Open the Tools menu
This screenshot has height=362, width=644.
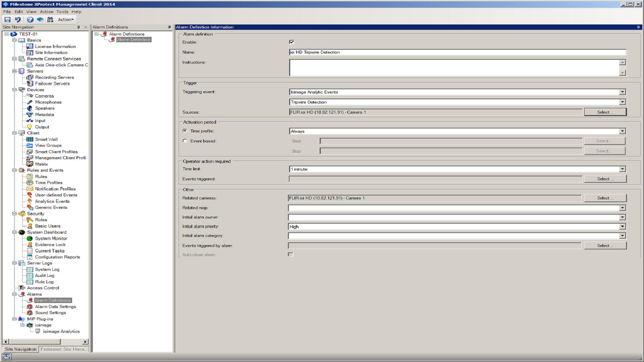pos(62,12)
